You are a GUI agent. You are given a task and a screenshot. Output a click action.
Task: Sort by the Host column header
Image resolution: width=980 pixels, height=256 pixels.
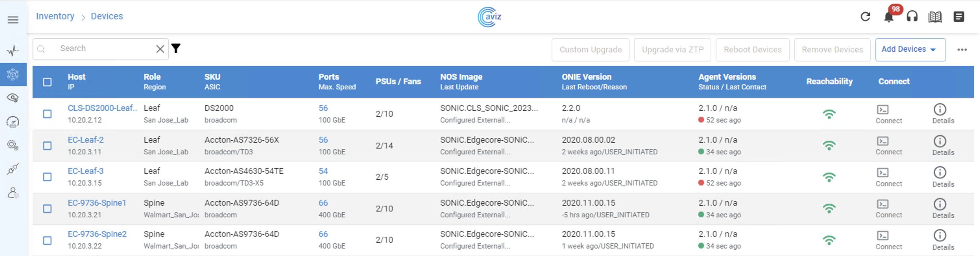tap(77, 77)
